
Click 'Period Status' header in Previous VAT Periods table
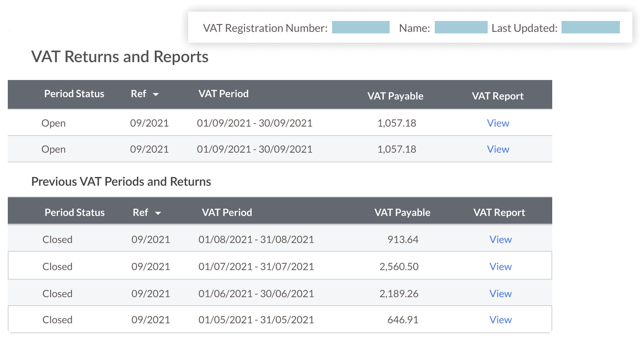(75, 213)
